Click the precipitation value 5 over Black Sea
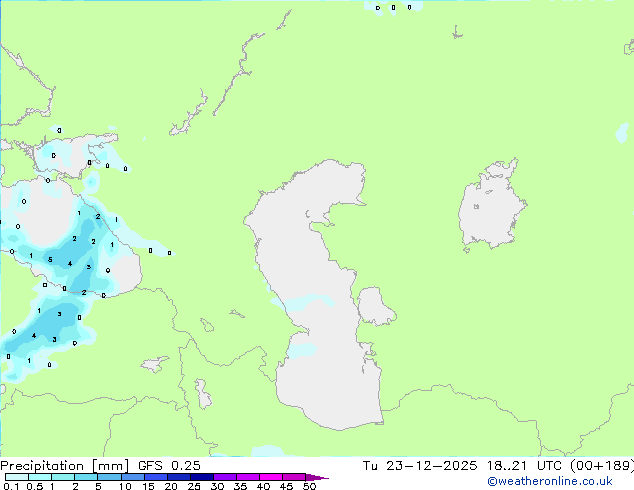 [x=50, y=260]
